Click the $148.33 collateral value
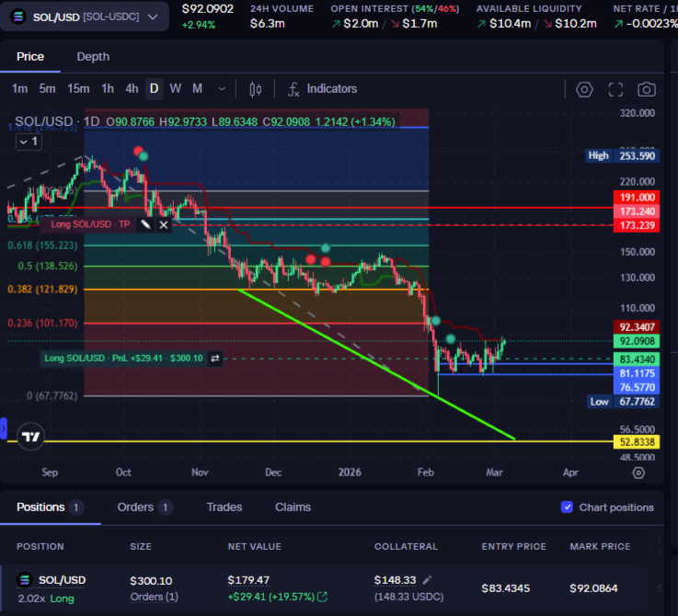 395,580
